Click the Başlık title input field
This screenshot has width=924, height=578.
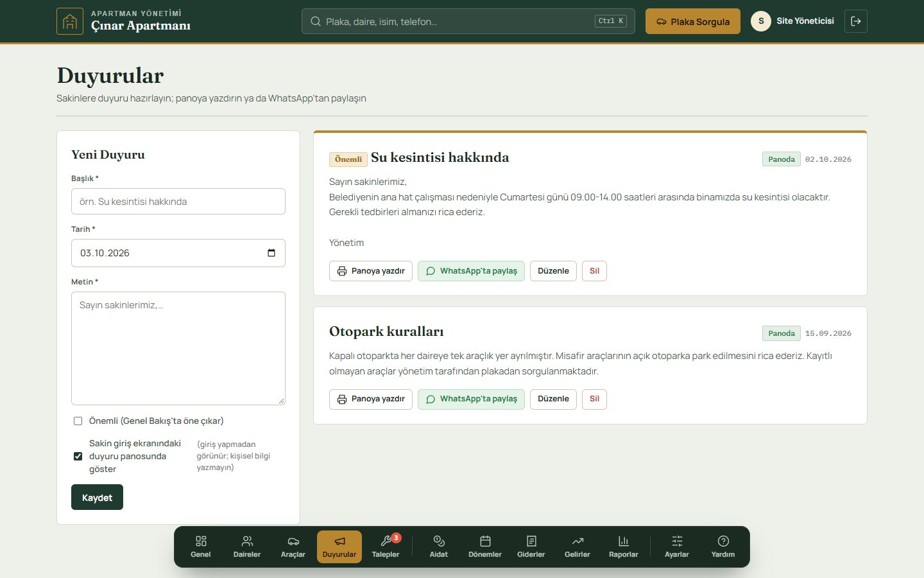pos(178,202)
